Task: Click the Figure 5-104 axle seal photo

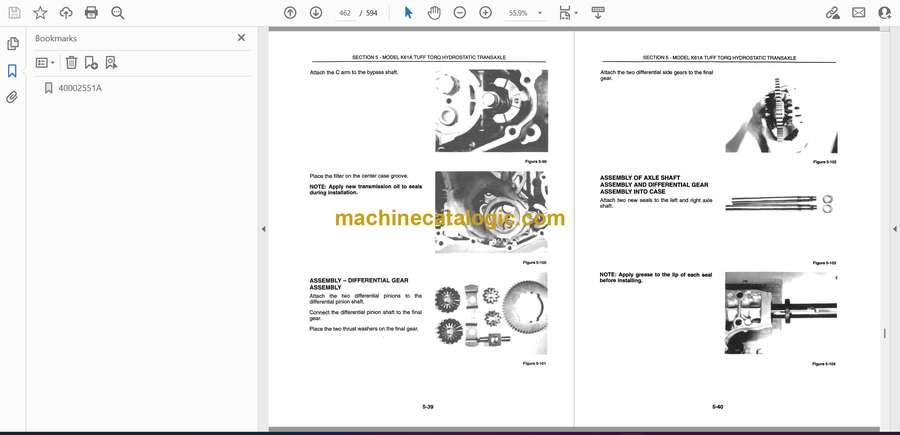Action: (781, 313)
